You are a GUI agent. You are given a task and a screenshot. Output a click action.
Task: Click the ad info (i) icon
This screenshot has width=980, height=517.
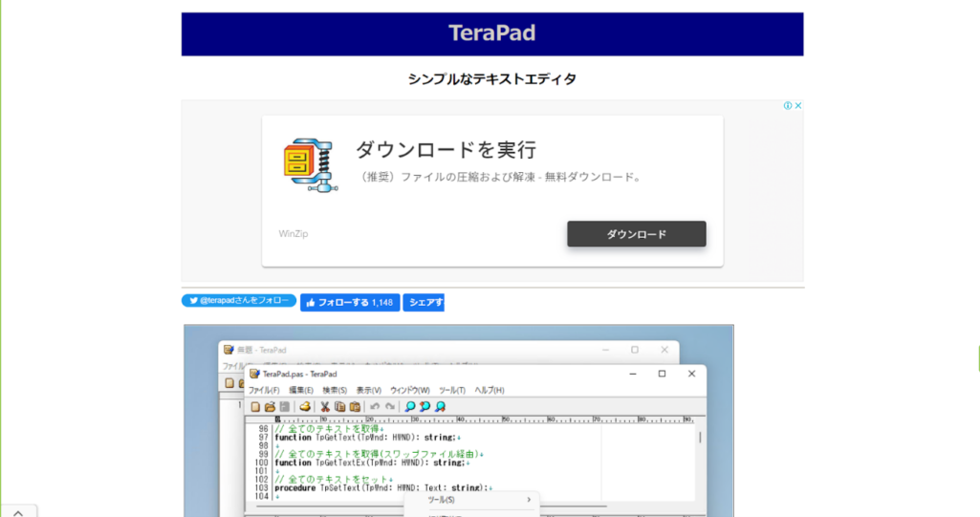coord(788,105)
